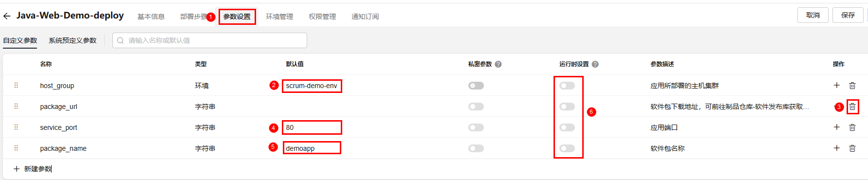Image resolution: width=868 pixels, height=180 pixels.
Task: Toggle 运行时设置 switch for host_group
Action: [567, 86]
